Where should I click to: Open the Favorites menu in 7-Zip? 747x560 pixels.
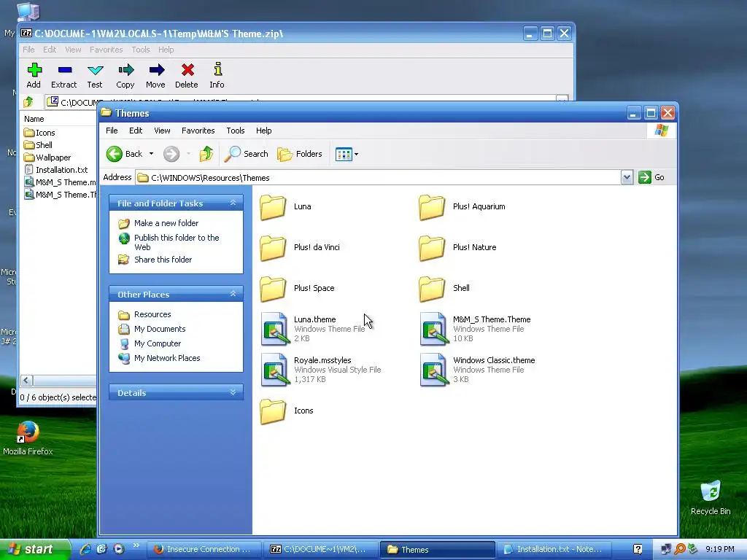107,50
